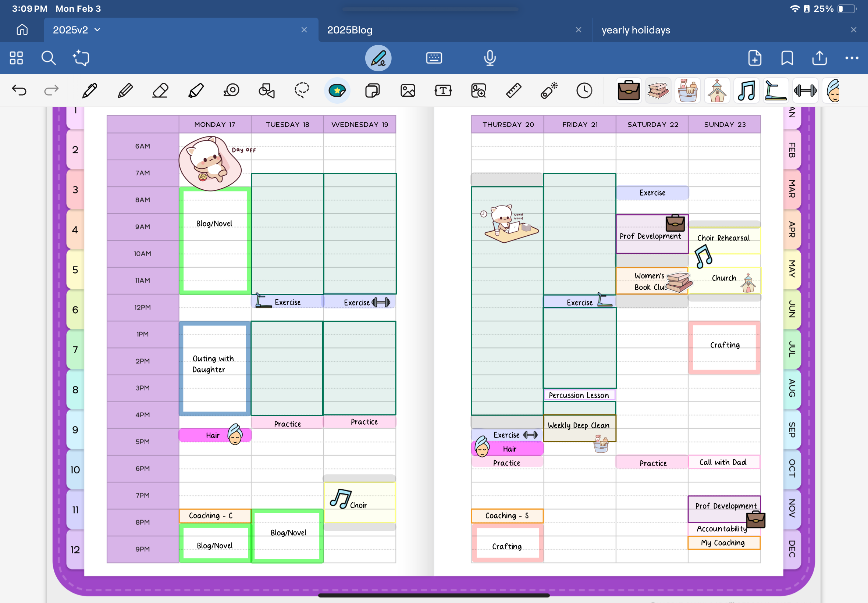868x603 pixels.
Task: Toggle the pen drawing mode button
Action: (x=378, y=58)
